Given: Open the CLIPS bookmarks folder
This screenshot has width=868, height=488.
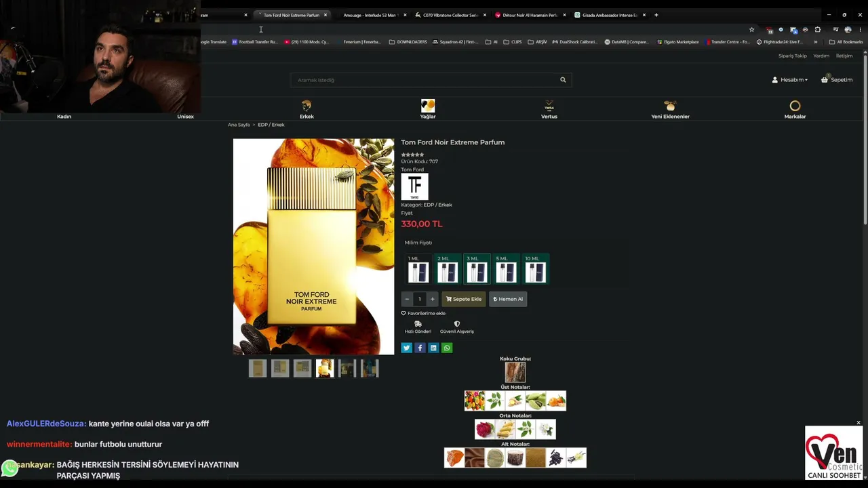Looking at the screenshot, I should [x=513, y=42].
